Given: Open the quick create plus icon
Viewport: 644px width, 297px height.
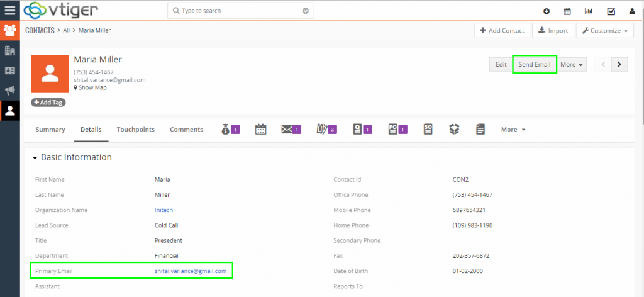Looking at the screenshot, I should coord(547,11).
